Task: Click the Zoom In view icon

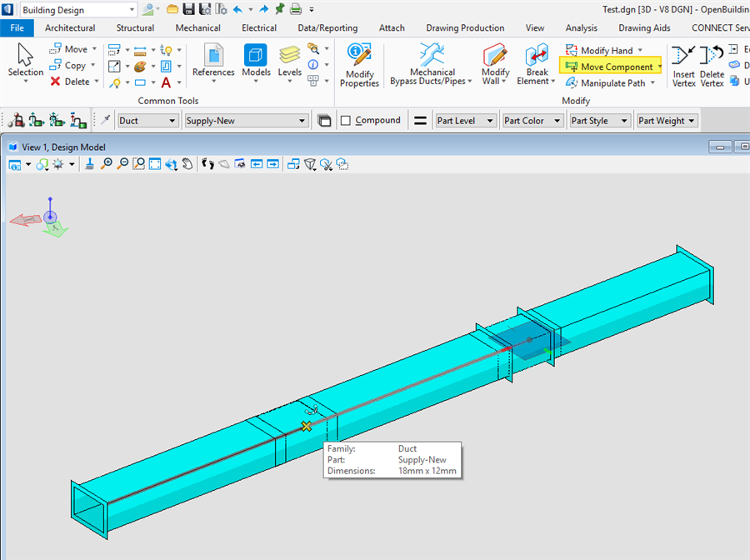Action: point(107,164)
